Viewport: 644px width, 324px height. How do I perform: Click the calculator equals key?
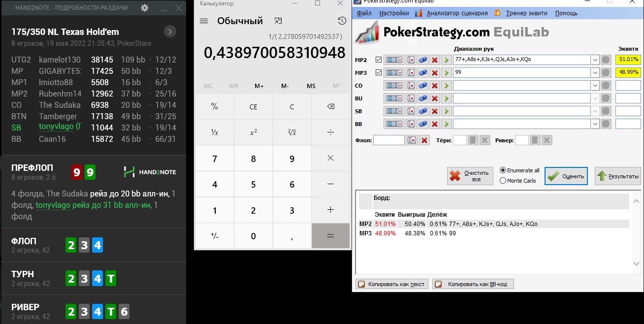point(330,236)
